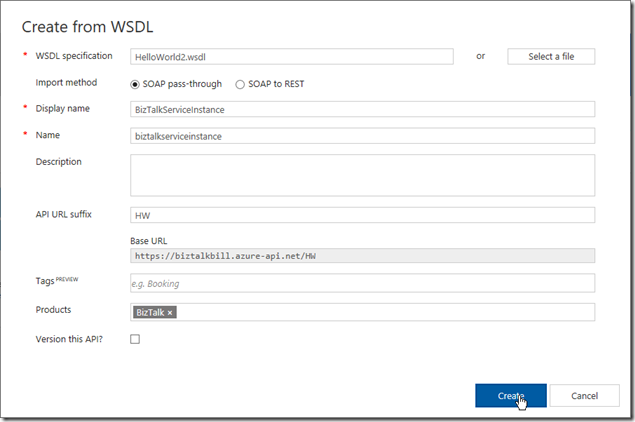Click the Version this API? label
This screenshot has height=422, width=635.
coord(69,339)
